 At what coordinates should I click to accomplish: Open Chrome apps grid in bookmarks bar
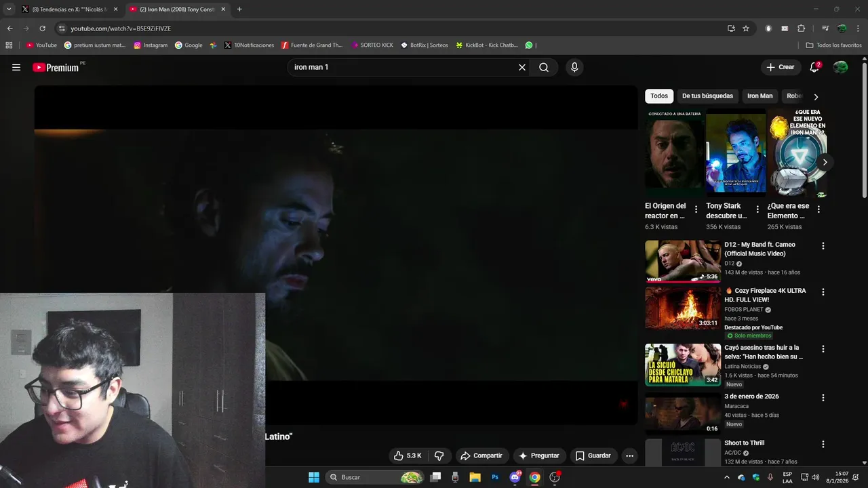point(9,45)
